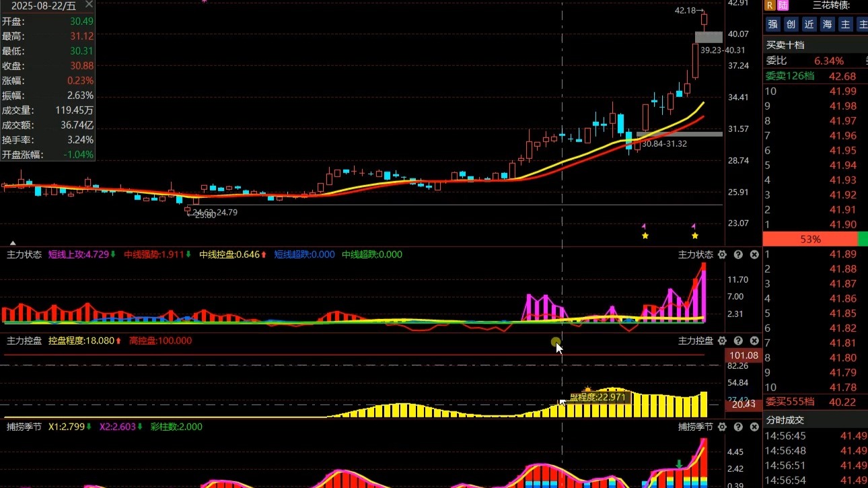Click help icon on 主力控盘 panel
Screen dimensions: 868x488
tap(738, 341)
